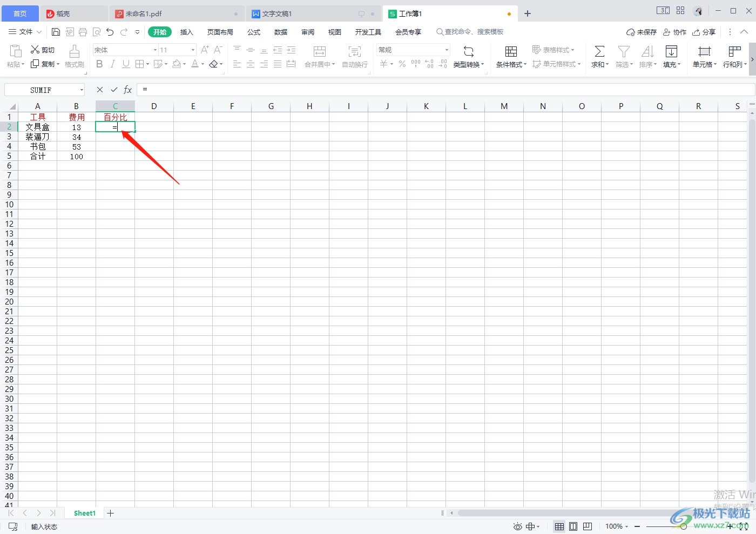Click the Merge and Center 合并居中 icon
The image size is (756, 534).
click(320, 51)
